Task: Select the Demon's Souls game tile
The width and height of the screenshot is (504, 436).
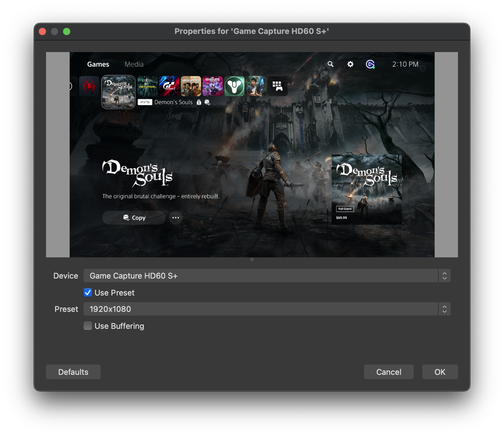Action: tap(118, 92)
